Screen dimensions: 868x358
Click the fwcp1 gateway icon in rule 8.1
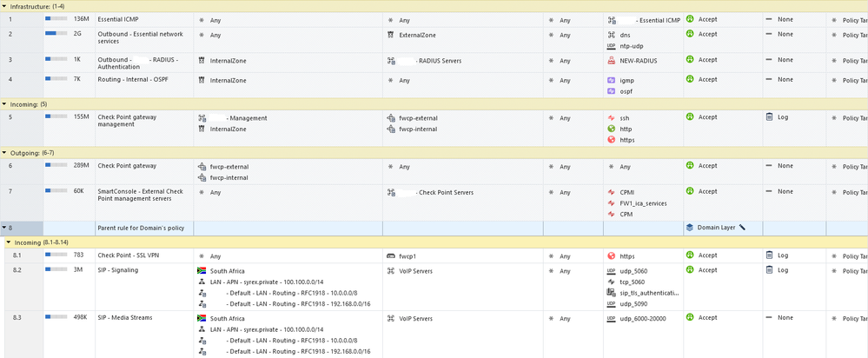point(391,256)
